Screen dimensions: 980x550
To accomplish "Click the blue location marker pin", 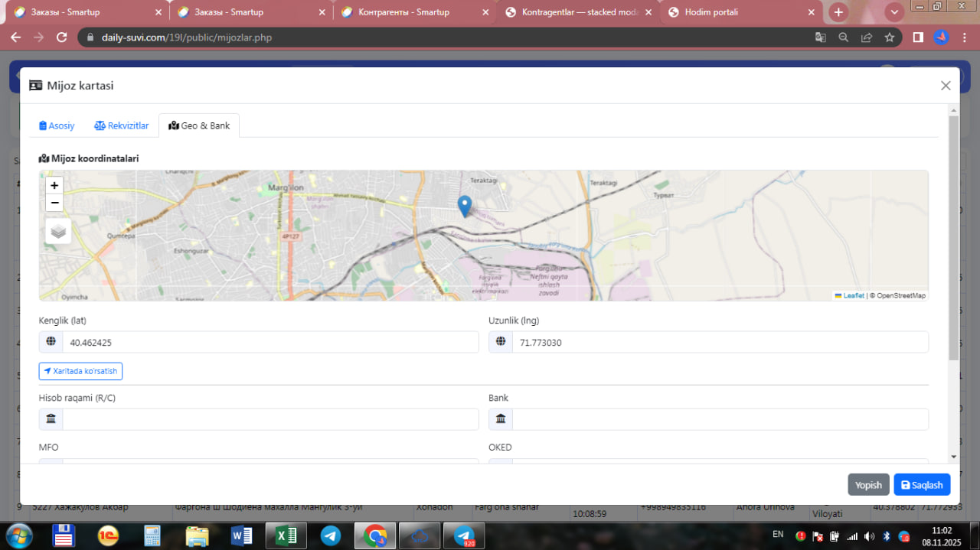I will [x=464, y=206].
